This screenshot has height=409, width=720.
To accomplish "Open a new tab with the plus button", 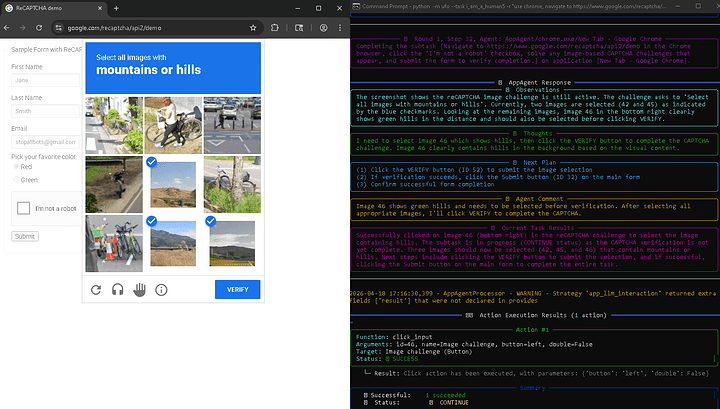I will point(116,8).
